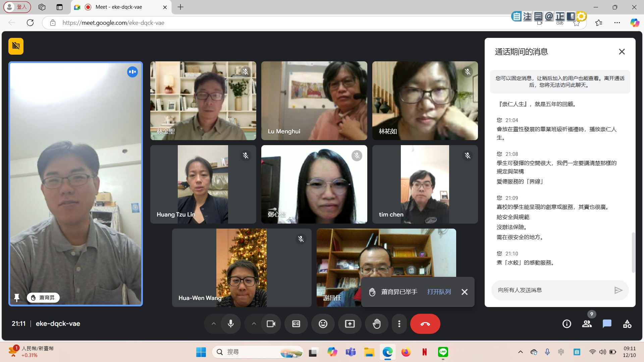Viewport: 644px width, 362px height.
Task: Open more options three-dot menu in Meet
Action: (399, 324)
